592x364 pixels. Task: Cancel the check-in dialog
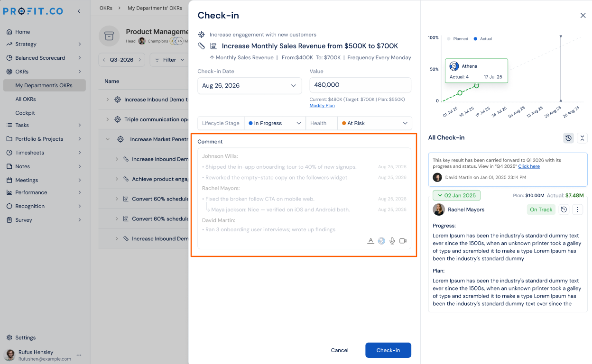click(x=340, y=350)
